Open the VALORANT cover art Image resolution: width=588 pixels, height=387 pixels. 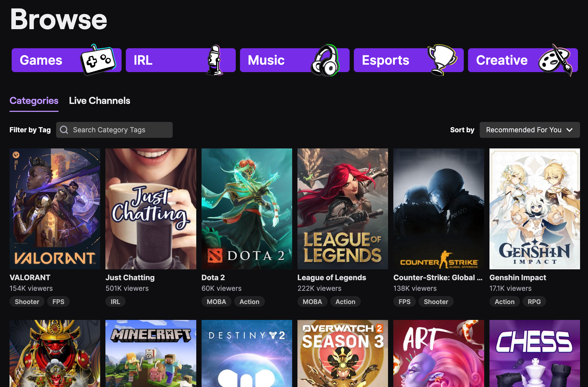pos(55,209)
